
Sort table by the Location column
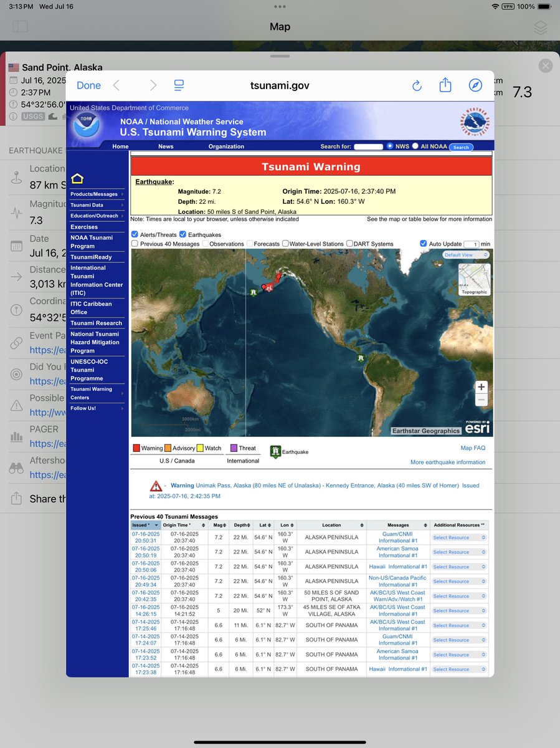pyautogui.click(x=331, y=525)
